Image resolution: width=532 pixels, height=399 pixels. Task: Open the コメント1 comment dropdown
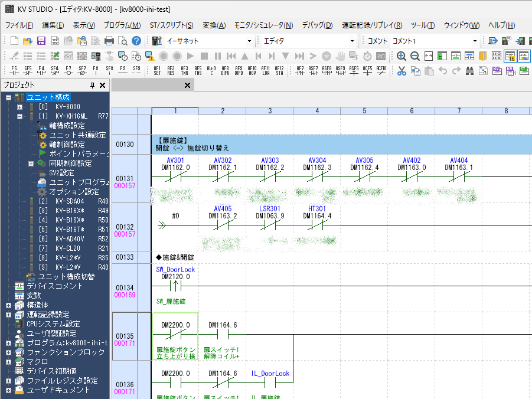(475, 41)
